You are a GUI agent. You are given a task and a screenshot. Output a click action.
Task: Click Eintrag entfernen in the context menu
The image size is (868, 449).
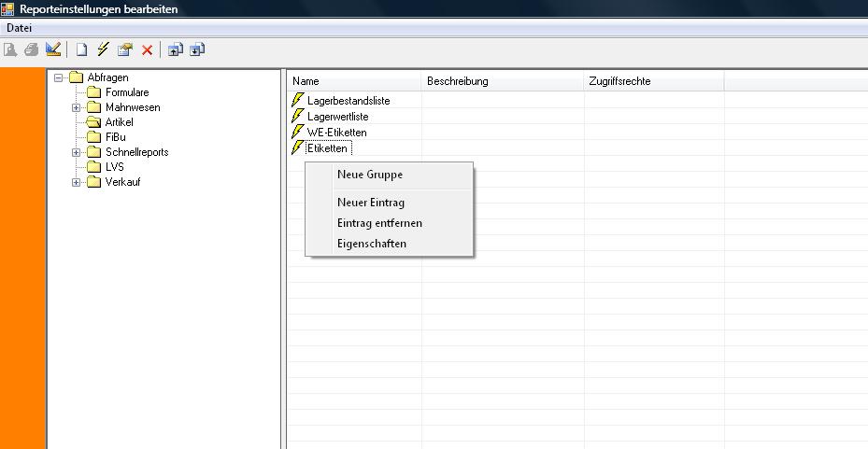(x=379, y=223)
